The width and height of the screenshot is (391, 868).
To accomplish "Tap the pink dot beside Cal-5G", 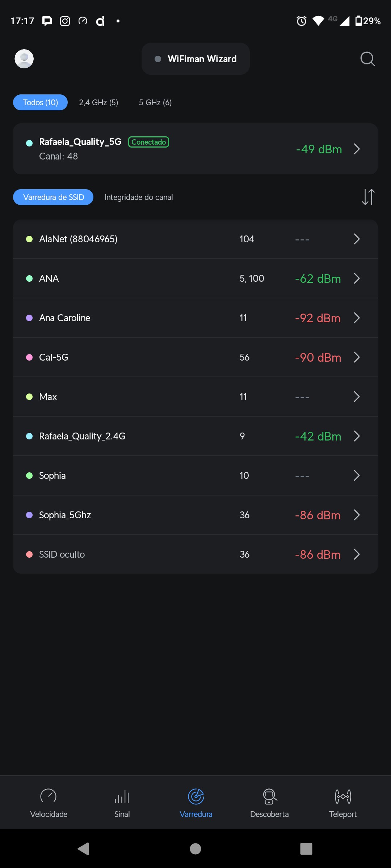I will click(29, 357).
